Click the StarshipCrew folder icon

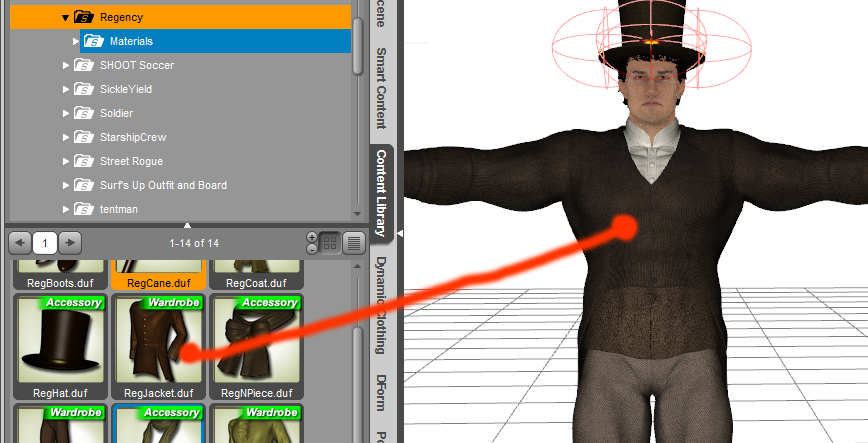point(84,137)
